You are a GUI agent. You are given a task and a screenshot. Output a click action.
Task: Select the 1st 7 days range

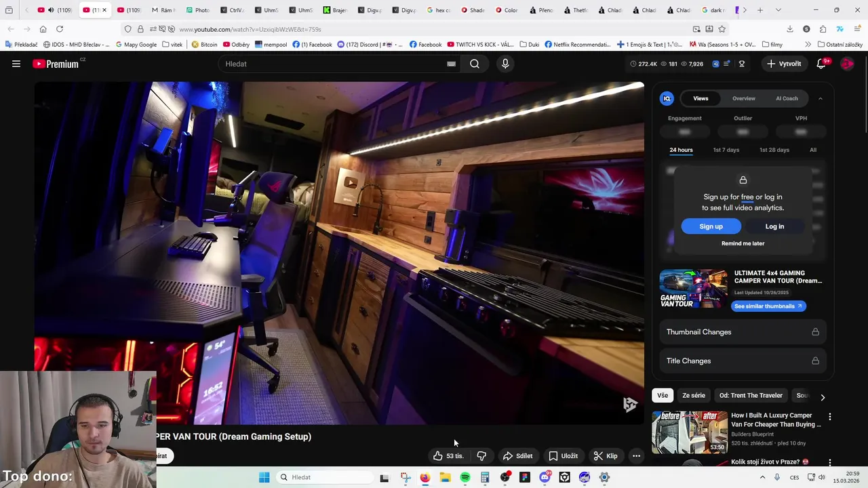pyautogui.click(x=726, y=150)
